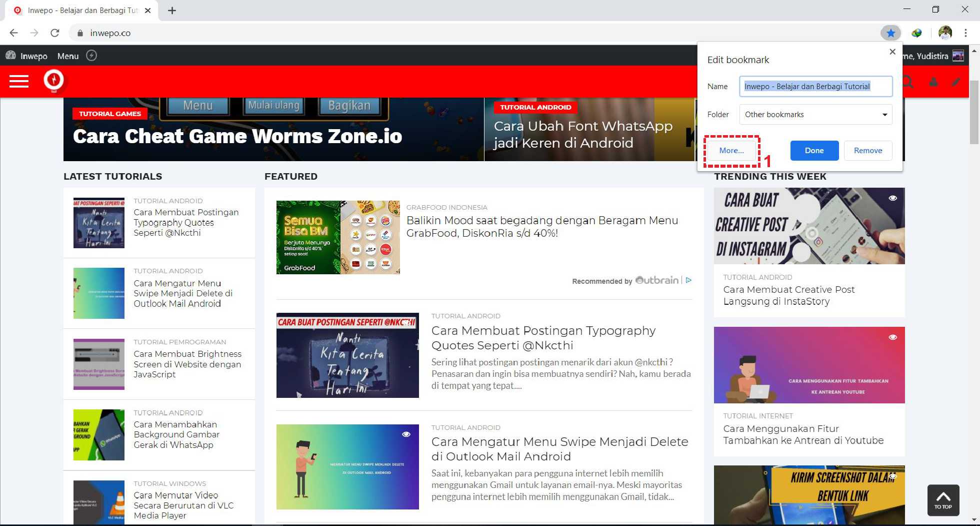Click the Creative Post Instagram trending image
The width and height of the screenshot is (980, 526).
(809, 226)
